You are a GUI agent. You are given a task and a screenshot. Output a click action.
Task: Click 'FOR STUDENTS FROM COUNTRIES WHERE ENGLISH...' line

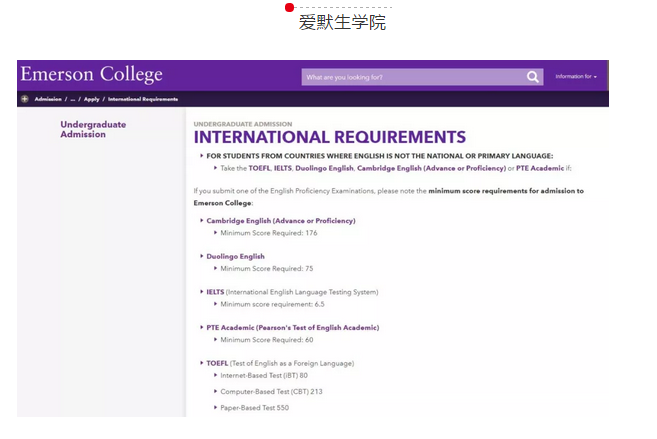pyautogui.click(x=380, y=156)
